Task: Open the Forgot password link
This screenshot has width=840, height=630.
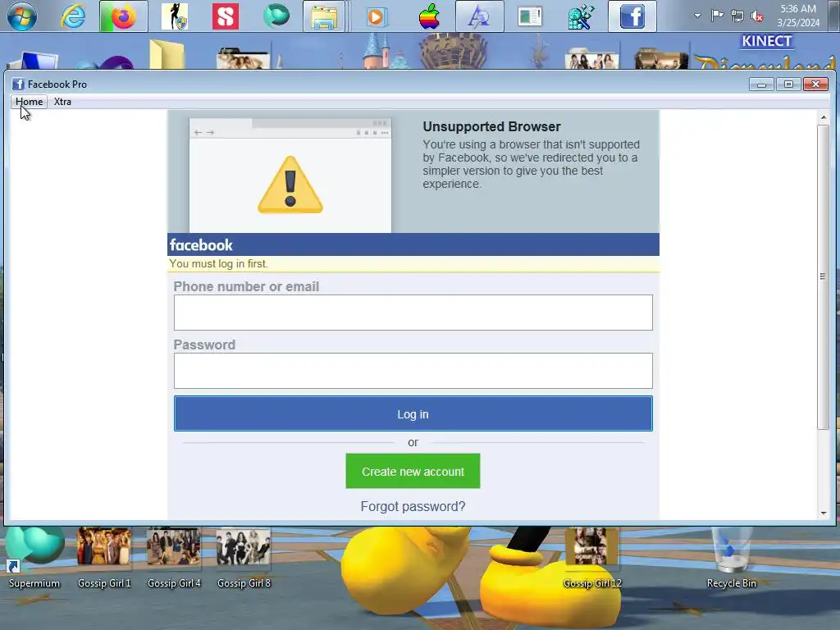Action: tap(413, 506)
